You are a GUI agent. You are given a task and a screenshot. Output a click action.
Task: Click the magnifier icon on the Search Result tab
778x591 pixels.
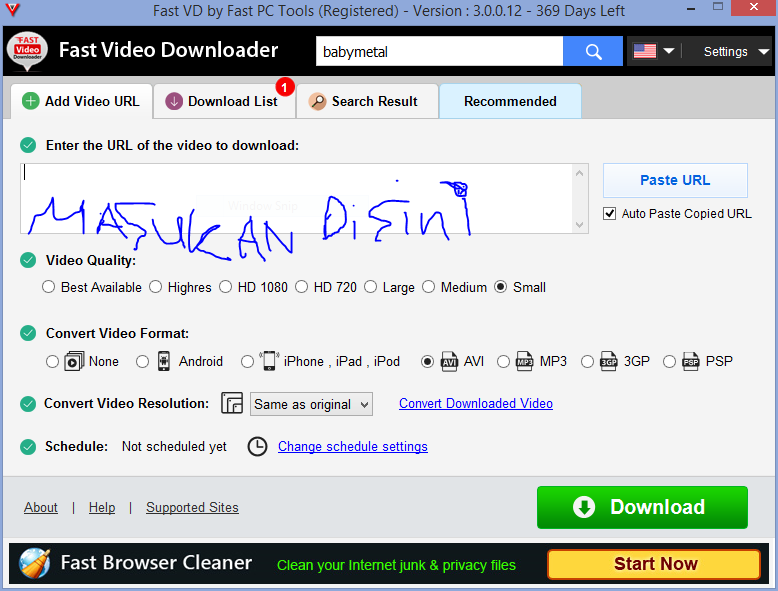[317, 101]
